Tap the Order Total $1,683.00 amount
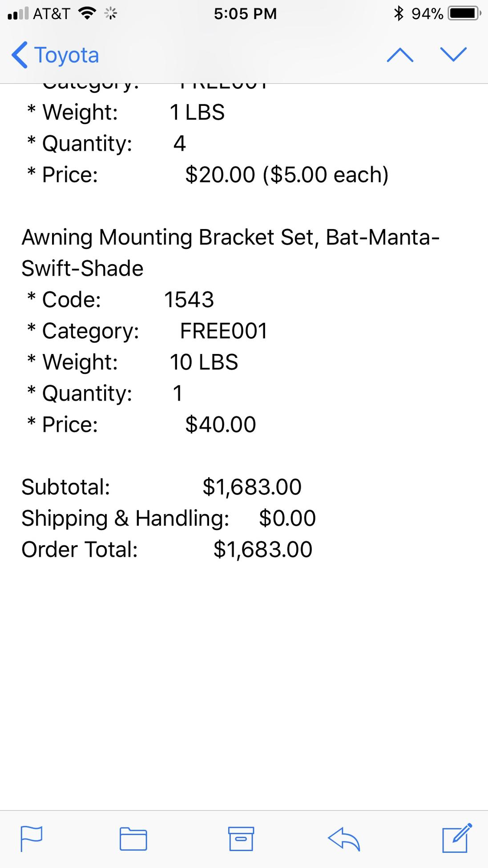Viewport: 488px width, 868px height. coord(263,549)
